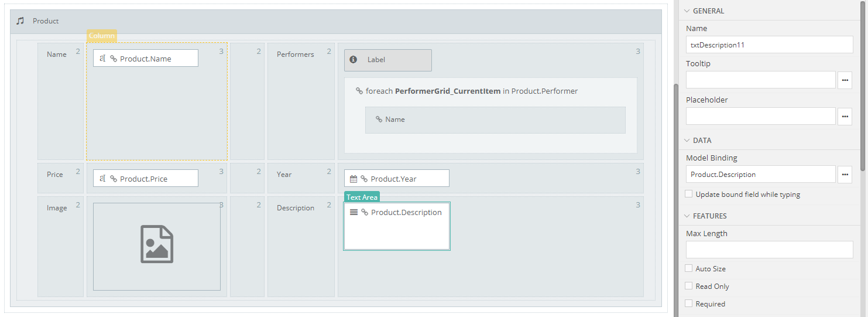Click the Max Length input field
Screen dimensions: 868x317
[769, 250]
